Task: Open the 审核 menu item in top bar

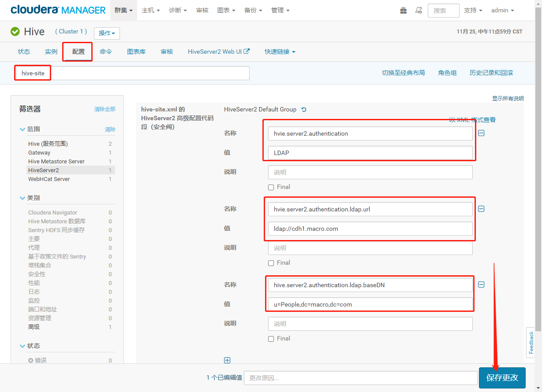Action: (x=202, y=10)
